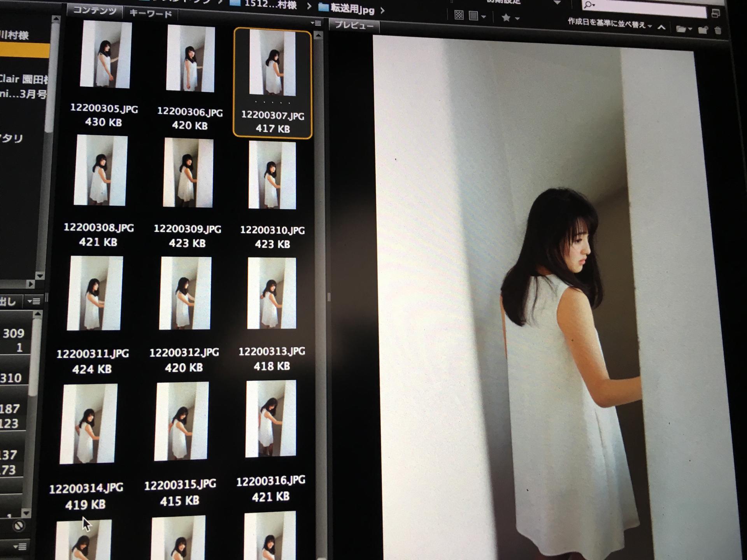This screenshot has height=560, width=747.
Task: Open the Content panel flyout menu icon
Action: click(x=316, y=23)
